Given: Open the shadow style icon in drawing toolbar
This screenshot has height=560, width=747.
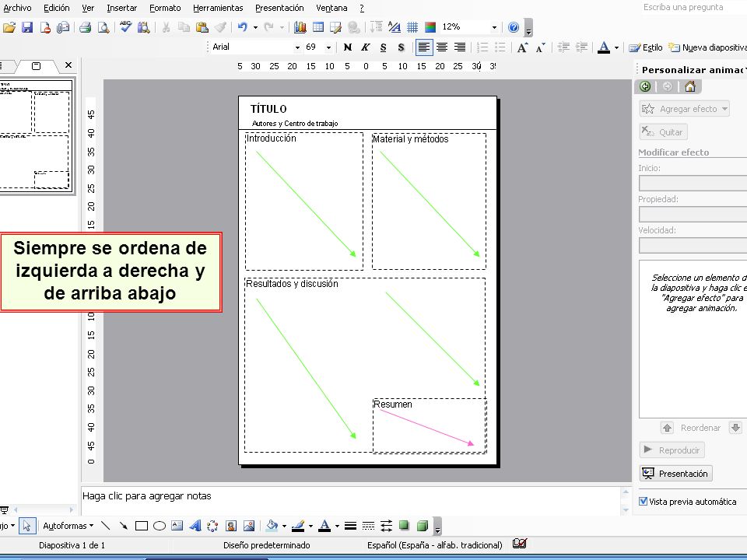Looking at the screenshot, I should point(404,526).
